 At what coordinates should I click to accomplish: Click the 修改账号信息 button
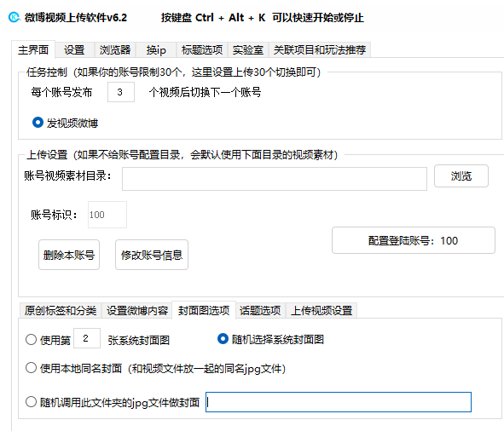[x=152, y=255]
